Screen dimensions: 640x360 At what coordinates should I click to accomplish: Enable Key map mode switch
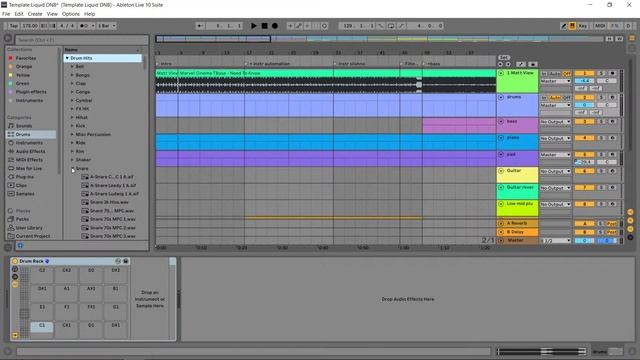click(x=582, y=26)
